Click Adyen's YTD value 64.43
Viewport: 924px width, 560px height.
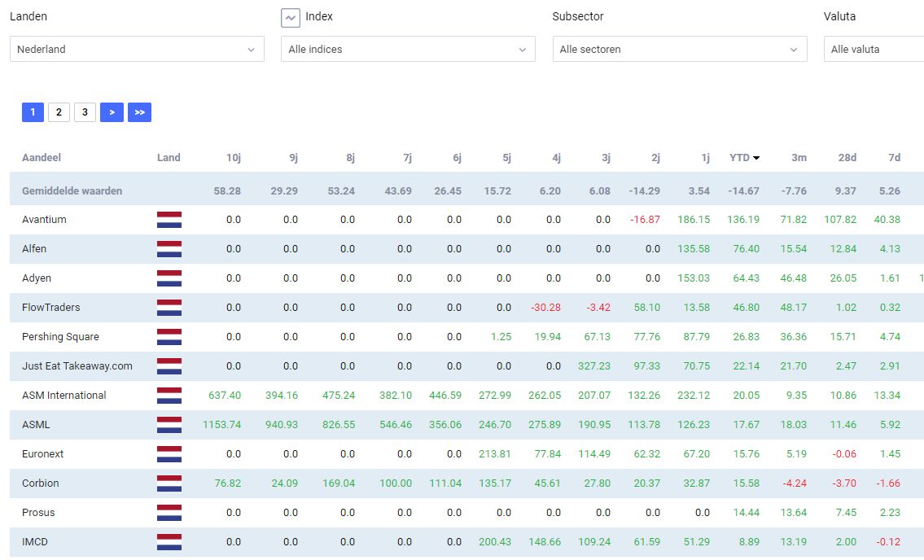coord(746,278)
